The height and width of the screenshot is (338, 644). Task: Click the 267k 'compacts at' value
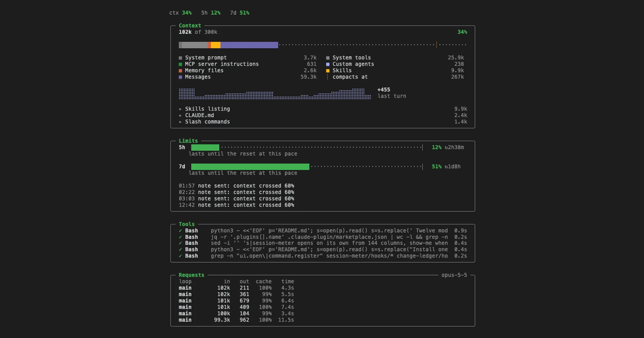coord(457,77)
